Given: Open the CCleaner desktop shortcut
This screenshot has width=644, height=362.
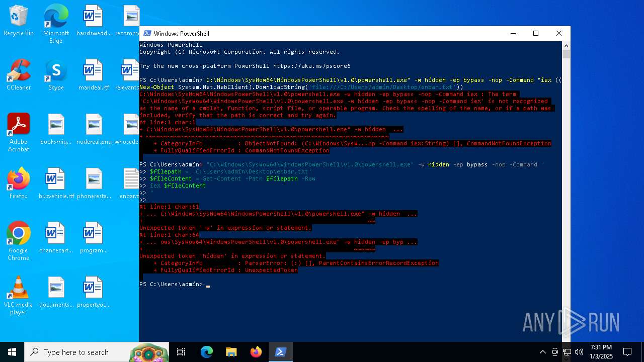Looking at the screenshot, I should (19, 75).
